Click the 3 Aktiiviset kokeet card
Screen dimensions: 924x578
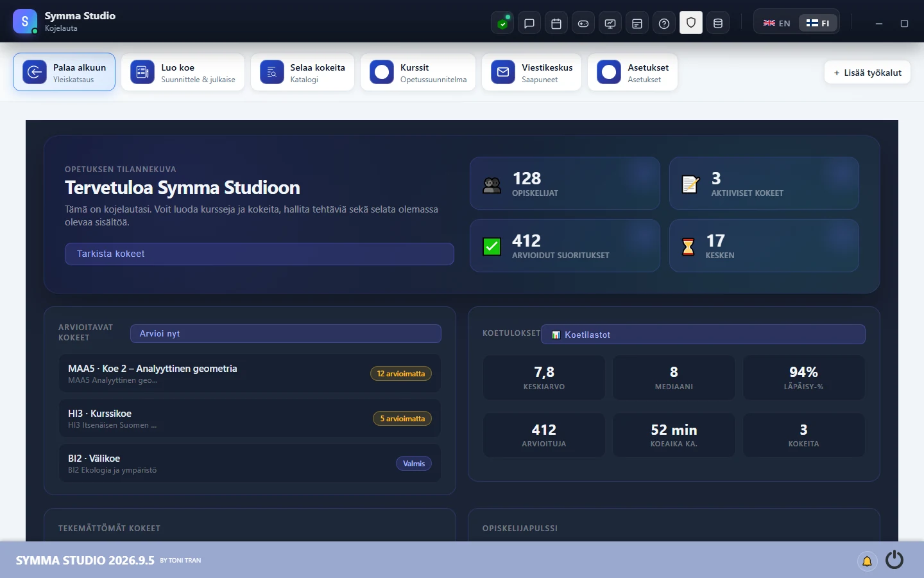click(x=764, y=184)
